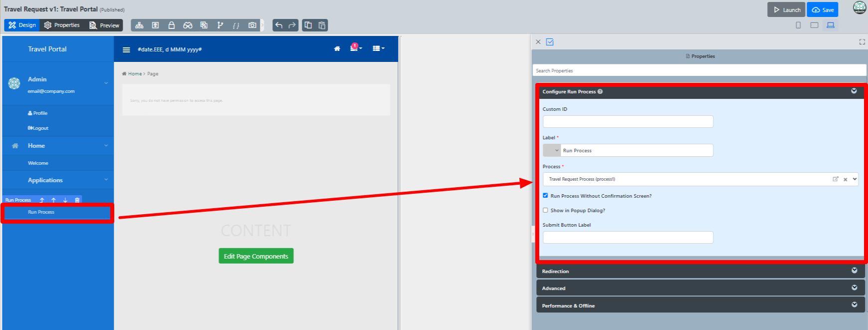Open the inbox notification dropdown
Image resolution: width=868 pixels, height=330 pixels.
tap(356, 48)
